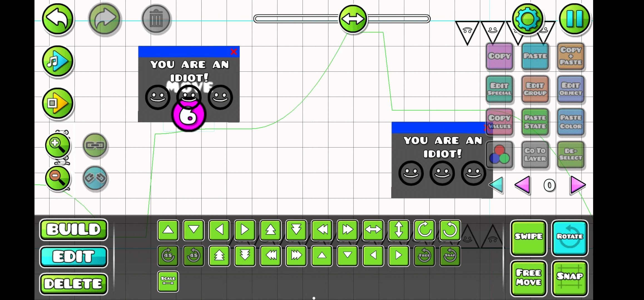Go to next layer with pink right arrow

click(578, 185)
